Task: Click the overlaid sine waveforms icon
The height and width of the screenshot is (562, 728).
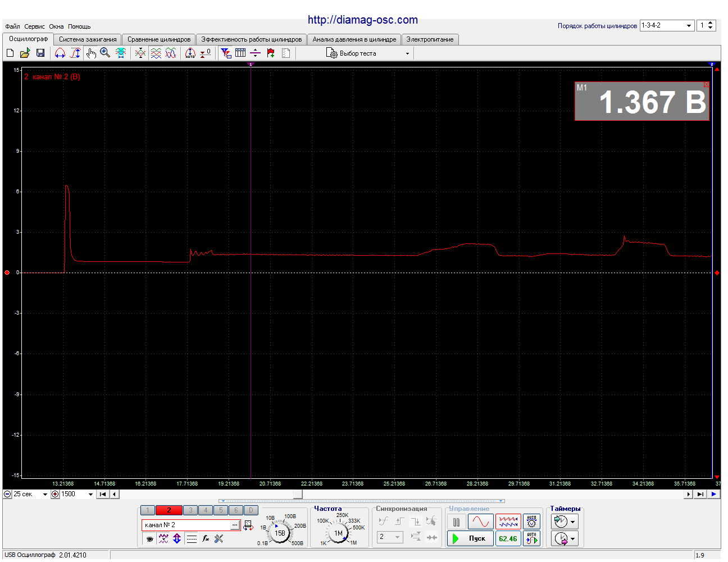Action: [171, 53]
